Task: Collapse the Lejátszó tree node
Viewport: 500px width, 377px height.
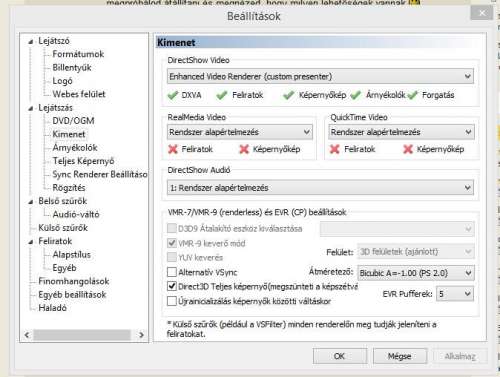Action: coord(31,42)
